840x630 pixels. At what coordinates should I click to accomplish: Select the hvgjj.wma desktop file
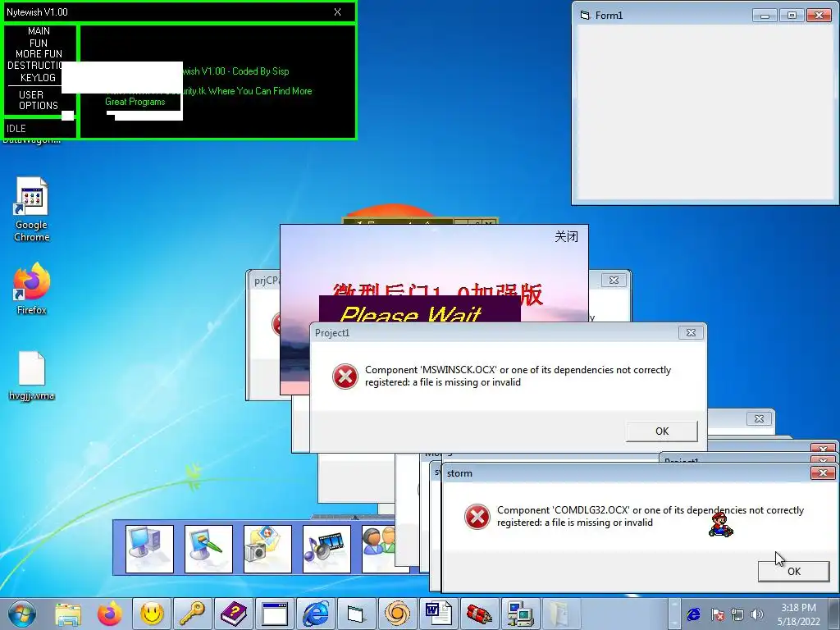pos(32,376)
